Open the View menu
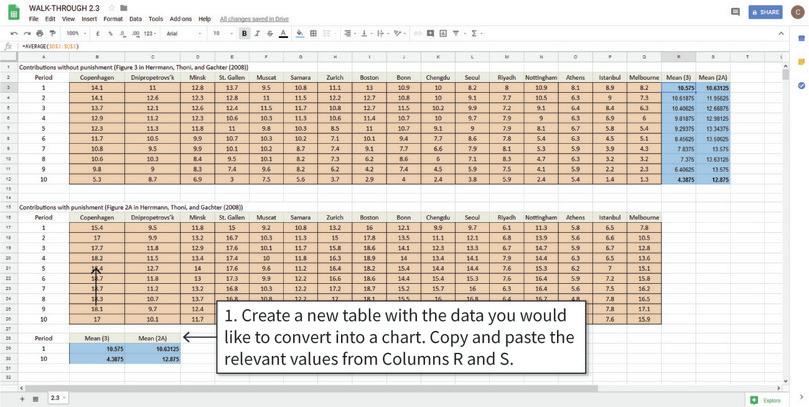 point(69,19)
